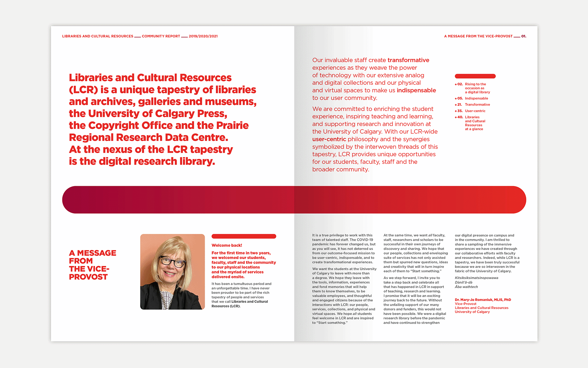Click the paragraph starting 'As we step forward'

coord(414,300)
